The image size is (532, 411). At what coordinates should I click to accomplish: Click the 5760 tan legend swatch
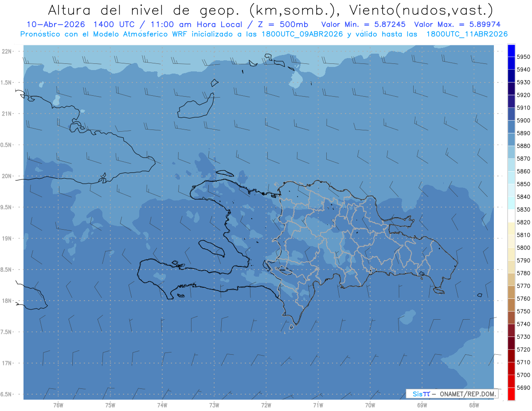511,292
